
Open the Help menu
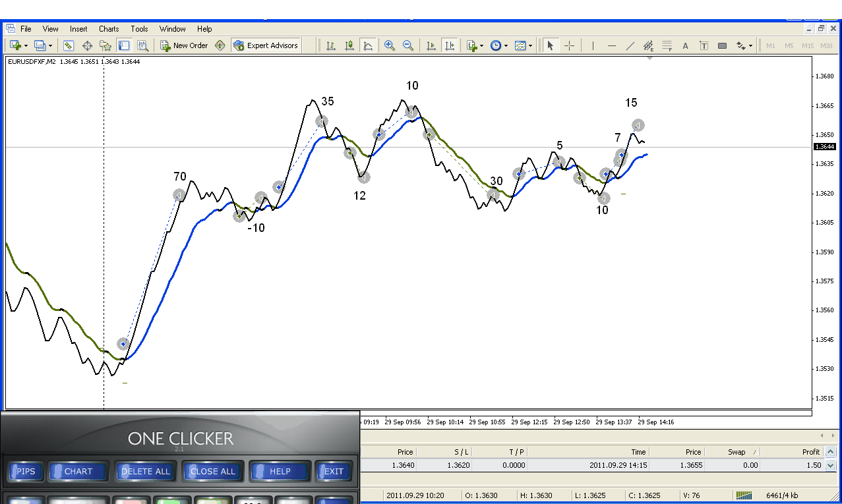coord(204,29)
